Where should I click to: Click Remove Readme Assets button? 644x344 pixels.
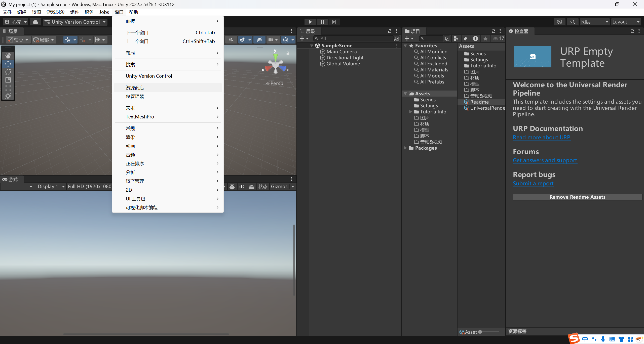pyautogui.click(x=577, y=197)
